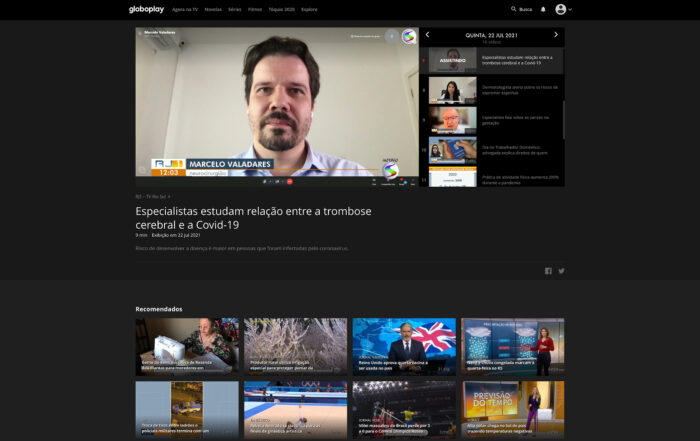Viewport: 700px width, 441px height.
Task: Click the Quinta, 22 Jul 2021 date header
Action: 492,35
